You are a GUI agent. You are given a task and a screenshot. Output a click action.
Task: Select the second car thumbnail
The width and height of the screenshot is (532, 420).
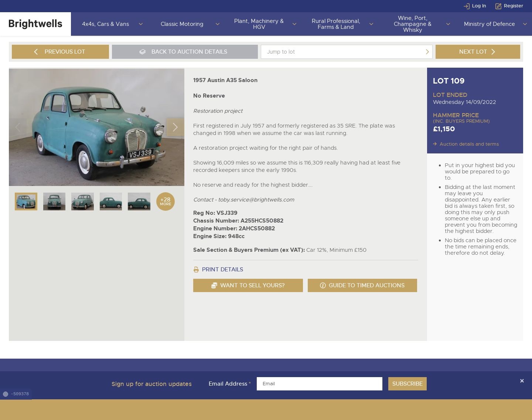pyautogui.click(x=54, y=201)
